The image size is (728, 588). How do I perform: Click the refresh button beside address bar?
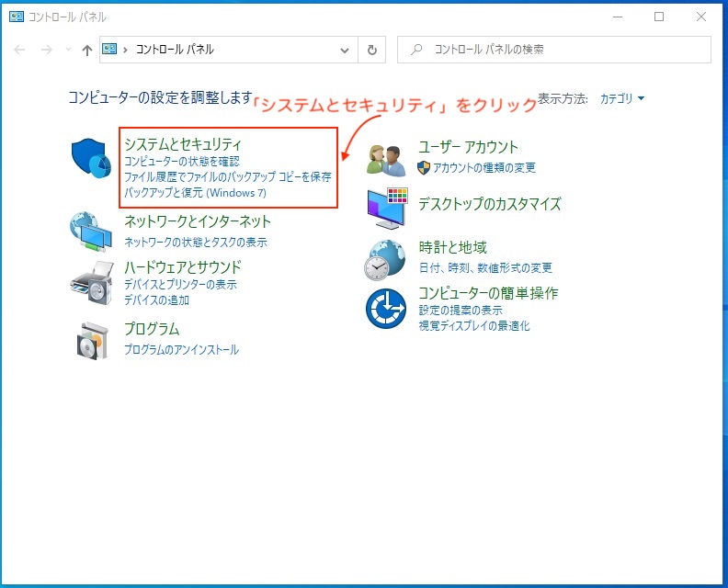click(372, 50)
